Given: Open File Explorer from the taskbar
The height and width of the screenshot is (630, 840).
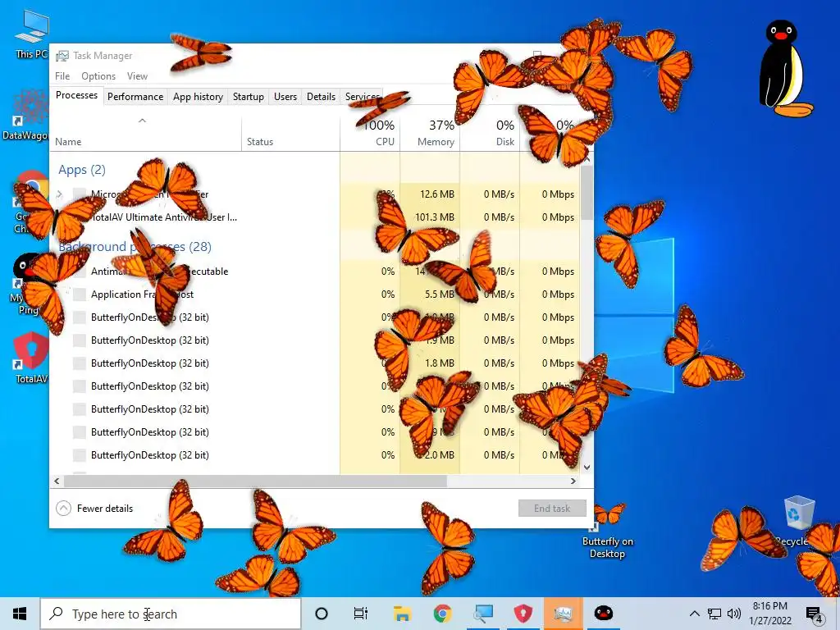Looking at the screenshot, I should pyautogui.click(x=402, y=614).
